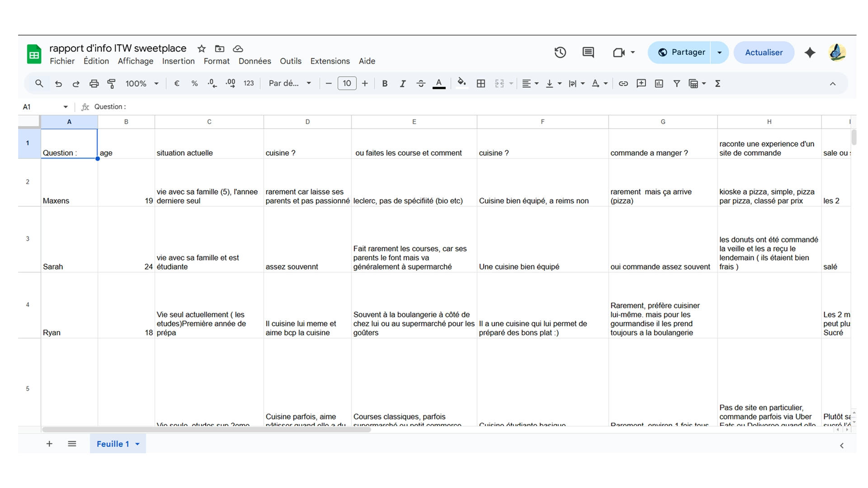Add a new sheet with plus button
Image resolution: width=868 pixels, height=488 pixels.
(x=49, y=444)
